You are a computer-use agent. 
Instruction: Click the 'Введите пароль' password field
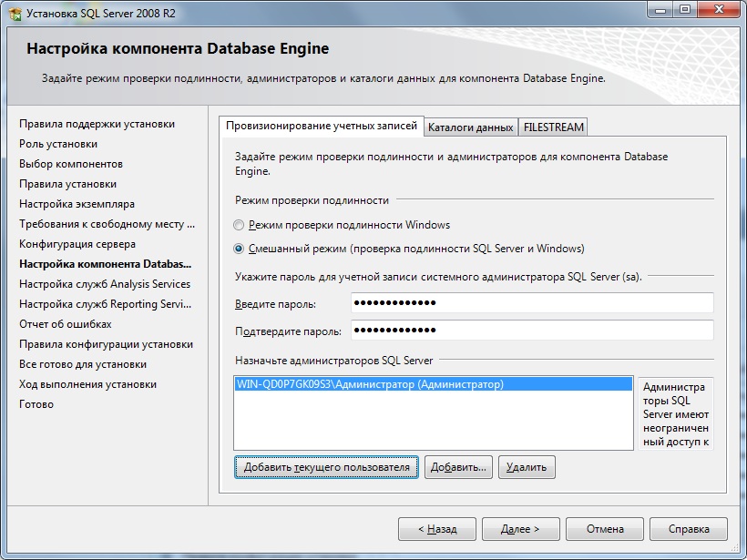tap(532, 303)
